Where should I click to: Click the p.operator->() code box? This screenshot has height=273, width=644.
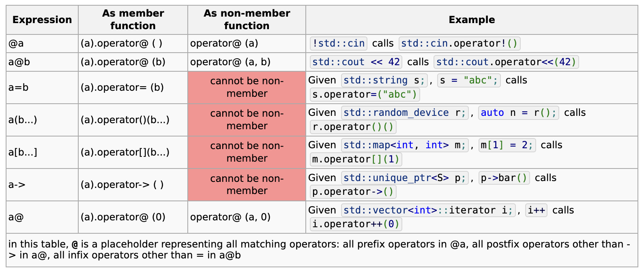point(353,192)
